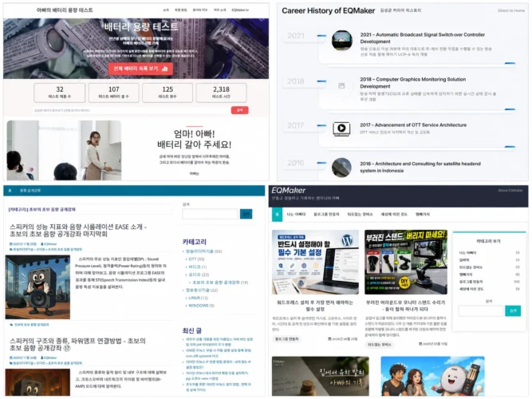This screenshot has width=532, height=399.
Task: Open the first recent post link in sidebar
Action: pyautogui.click(x=219, y=342)
